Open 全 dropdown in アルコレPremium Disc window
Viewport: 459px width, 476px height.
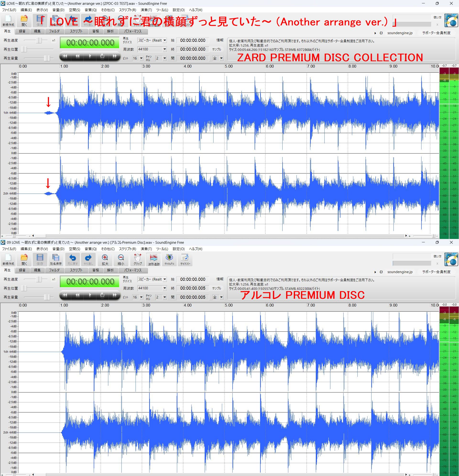218,297
